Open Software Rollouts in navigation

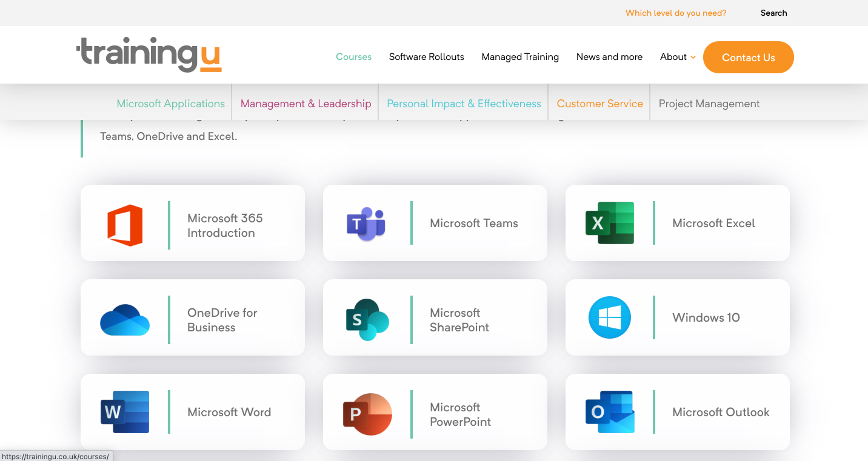click(x=427, y=57)
